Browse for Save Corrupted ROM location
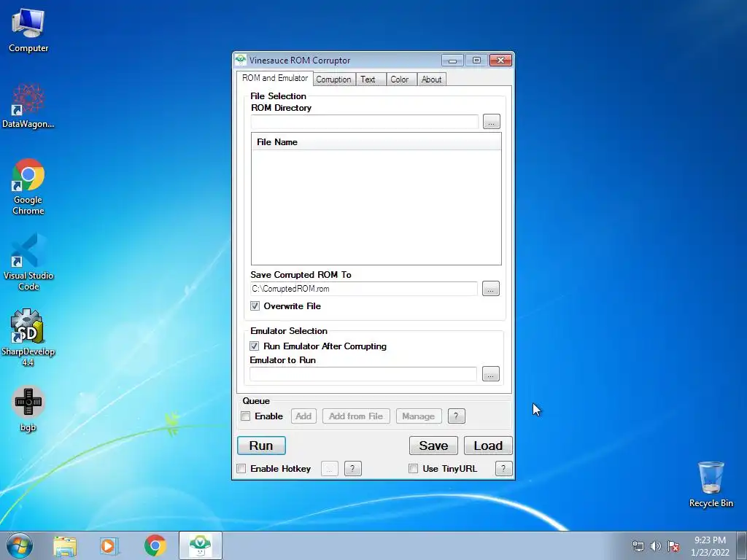Viewport: 747px width, 560px height. tap(491, 289)
